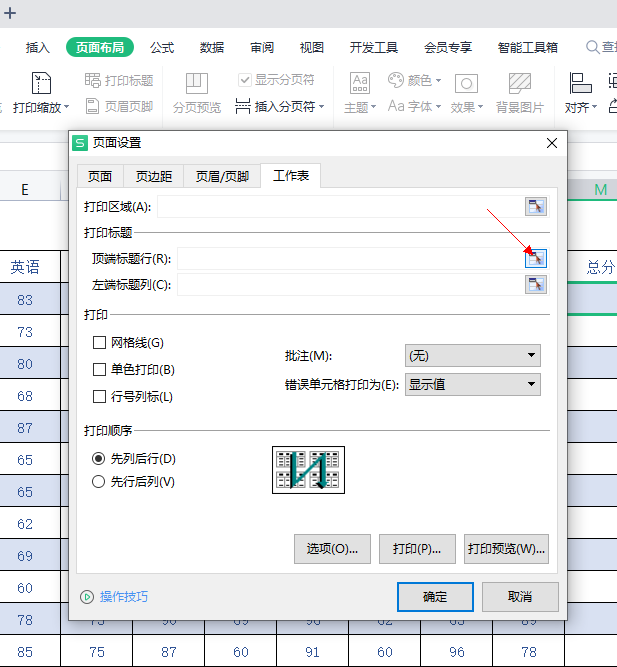Select the 先列后行 radio button
This screenshot has height=667, width=617.
coord(98,459)
